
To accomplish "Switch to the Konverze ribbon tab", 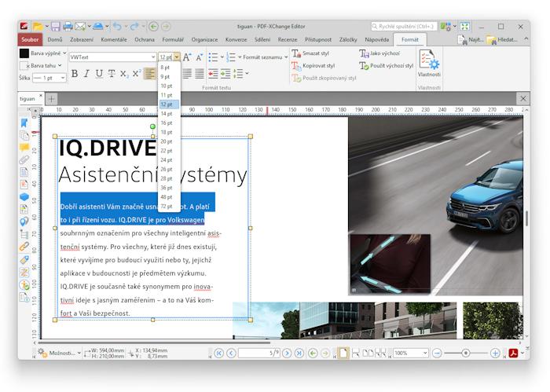I will (x=236, y=39).
